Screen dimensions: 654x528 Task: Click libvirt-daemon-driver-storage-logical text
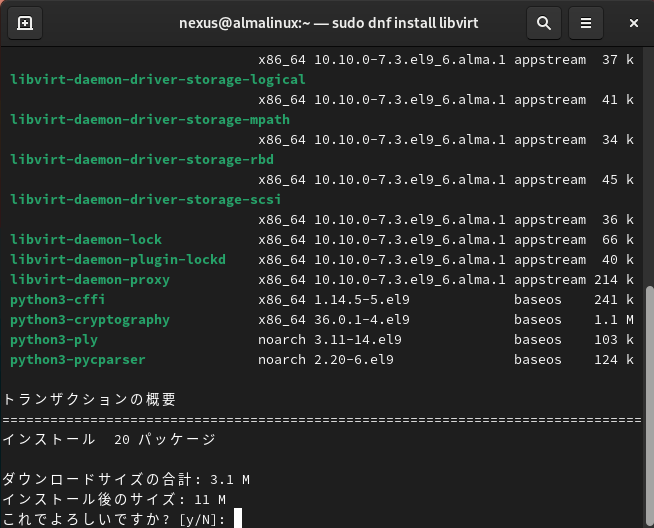coord(158,80)
